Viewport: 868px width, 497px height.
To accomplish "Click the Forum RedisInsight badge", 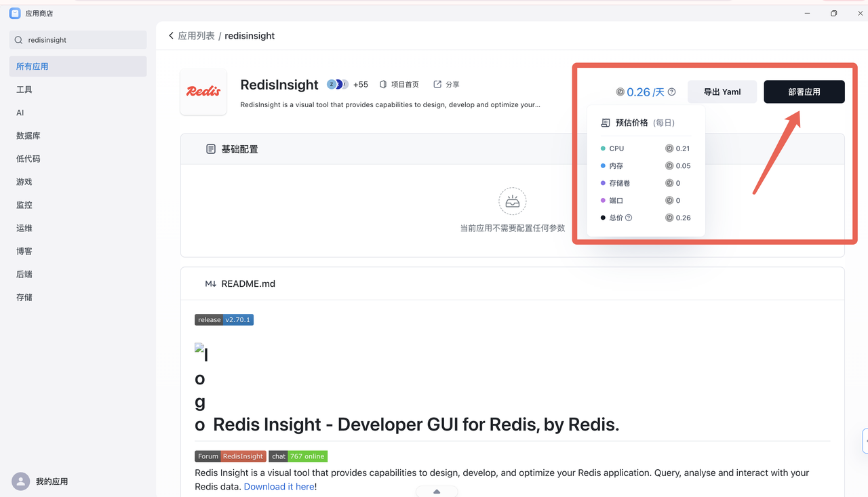I will tap(231, 456).
